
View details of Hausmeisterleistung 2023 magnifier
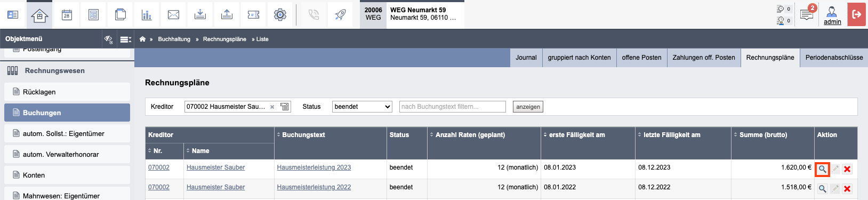point(823,169)
